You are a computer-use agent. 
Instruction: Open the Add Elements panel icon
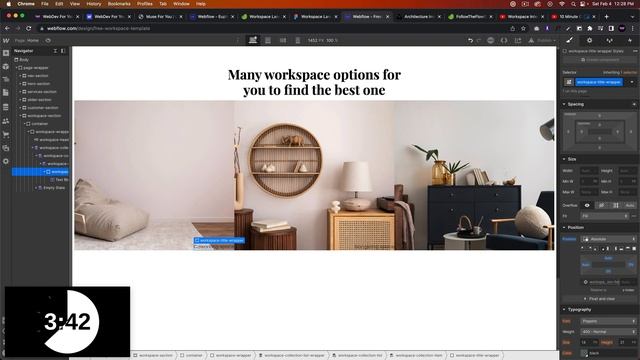[x=6, y=53]
